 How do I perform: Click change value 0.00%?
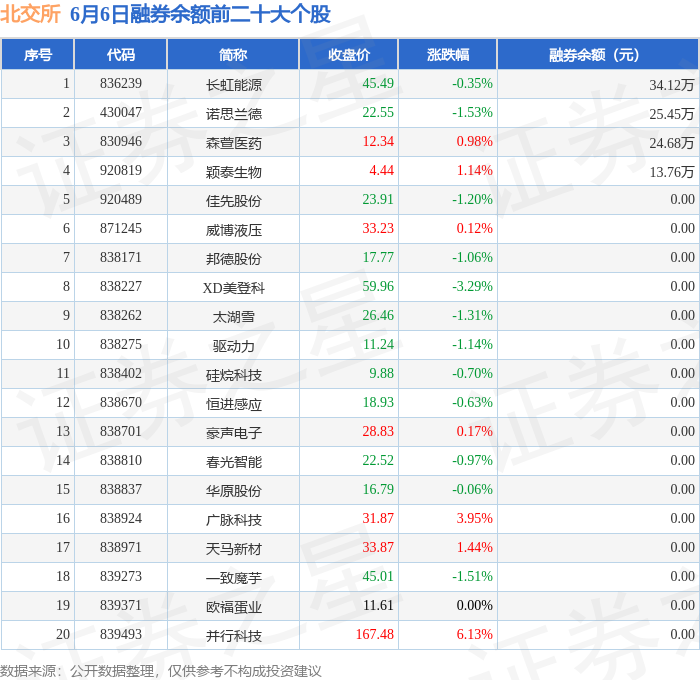[x=475, y=606]
